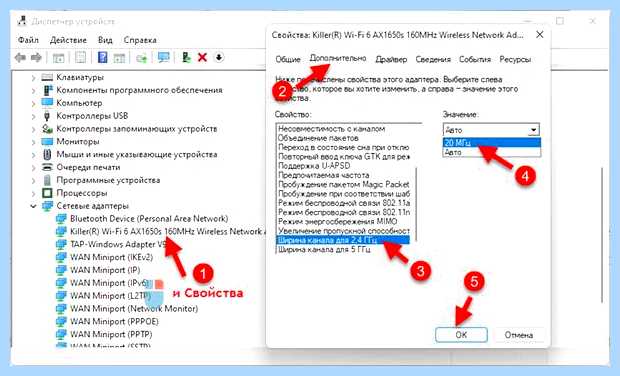Expand the Клавиатуры category
The height and width of the screenshot is (376, 620).
[33, 77]
